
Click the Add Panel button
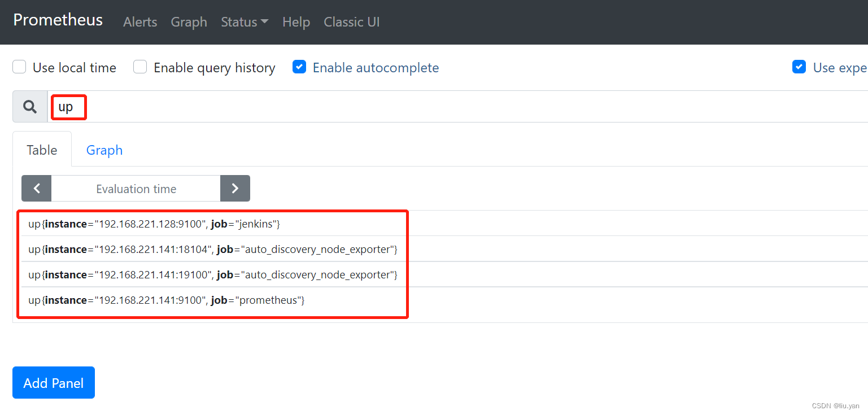click(x=54, y=383)
